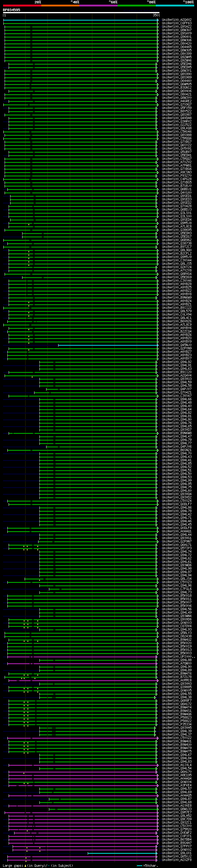Click the UniRef100_C0P3T1 label
The width and height of the screenshot is (197, 868).
pos(176,836)
